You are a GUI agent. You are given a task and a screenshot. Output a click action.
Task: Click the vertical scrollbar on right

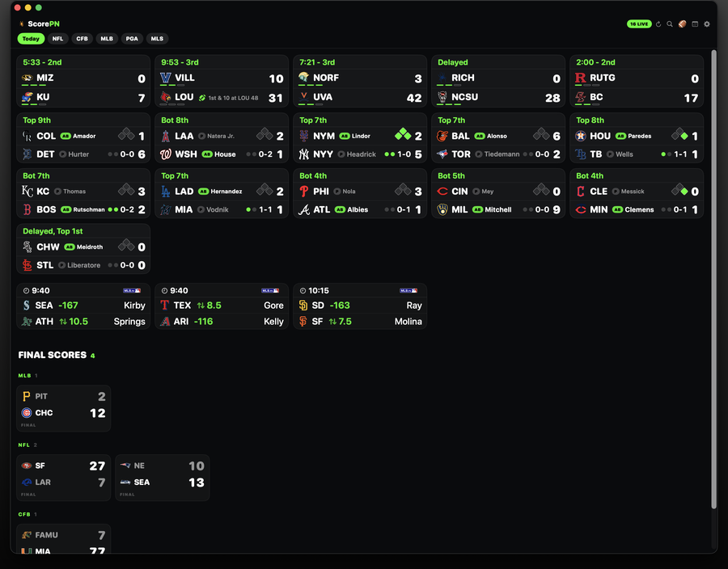(x=713, y=278)
